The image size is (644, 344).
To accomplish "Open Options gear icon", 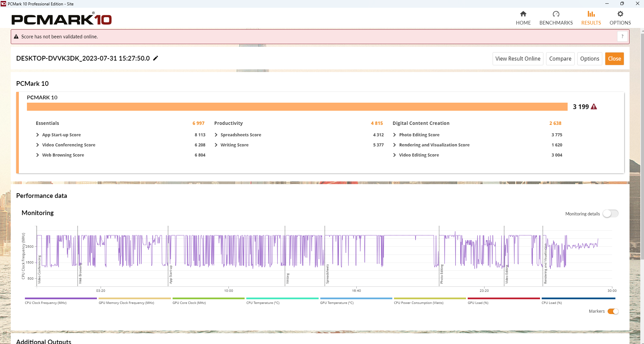I will [x=620, y=14].
